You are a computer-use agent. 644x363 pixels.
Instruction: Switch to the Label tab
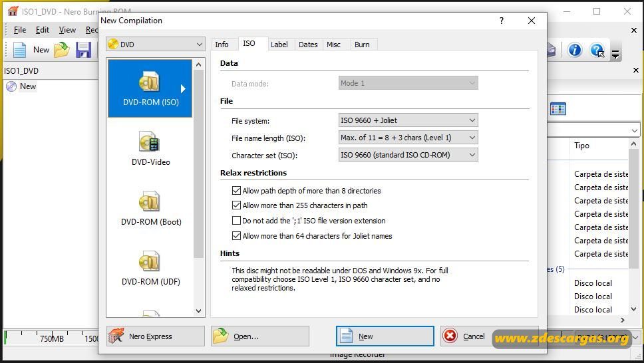[x=279, y=45]
